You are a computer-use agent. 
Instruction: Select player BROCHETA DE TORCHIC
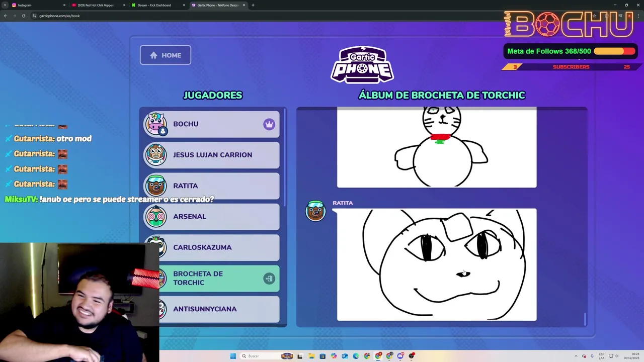coord(219,278)
